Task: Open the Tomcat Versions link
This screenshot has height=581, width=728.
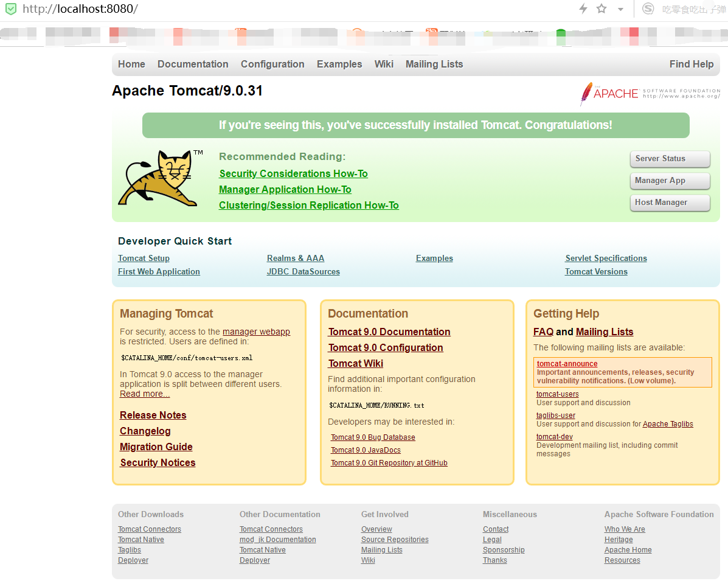Action: [596, 272]
